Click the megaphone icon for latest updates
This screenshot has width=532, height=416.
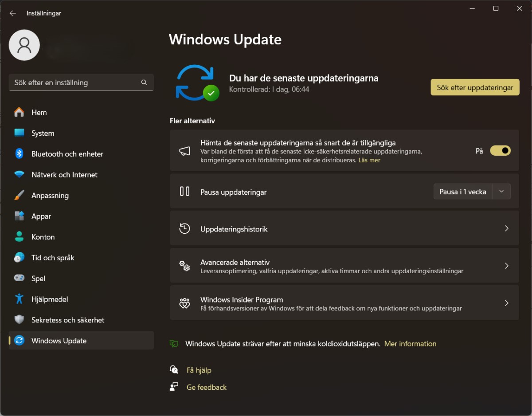184,151
